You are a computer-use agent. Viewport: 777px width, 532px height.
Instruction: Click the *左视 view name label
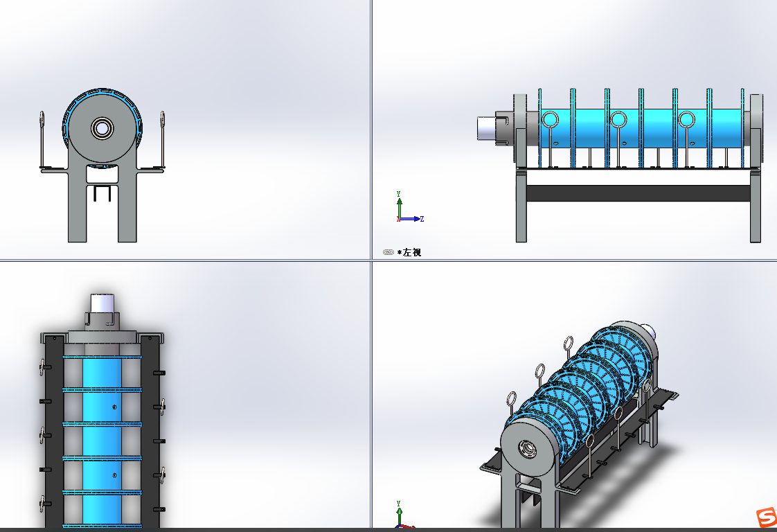point(409,252)
